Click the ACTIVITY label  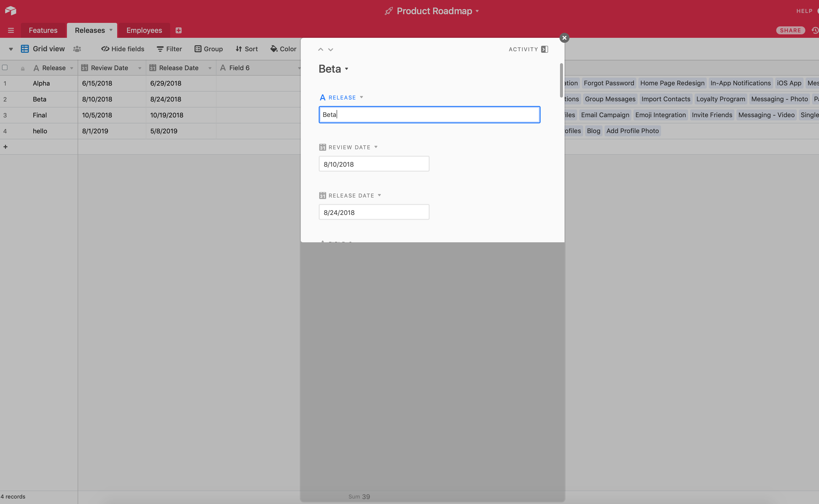(523, 49)
